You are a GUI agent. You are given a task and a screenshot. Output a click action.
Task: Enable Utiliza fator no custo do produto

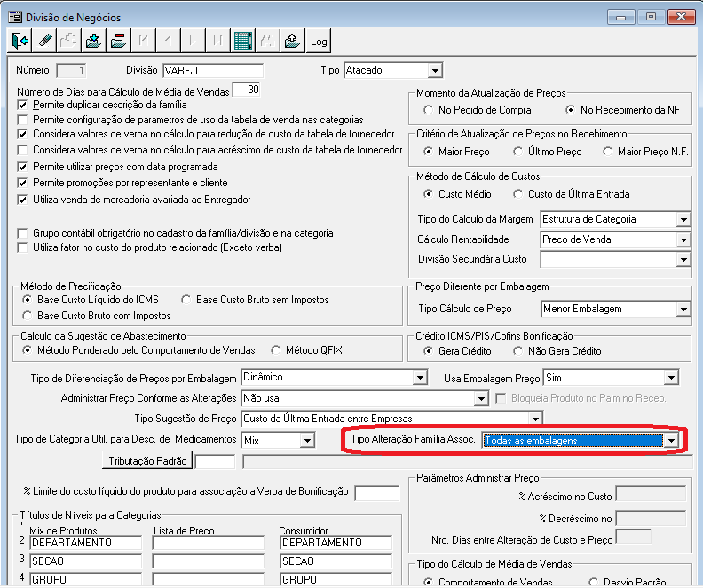click(22, 247)
